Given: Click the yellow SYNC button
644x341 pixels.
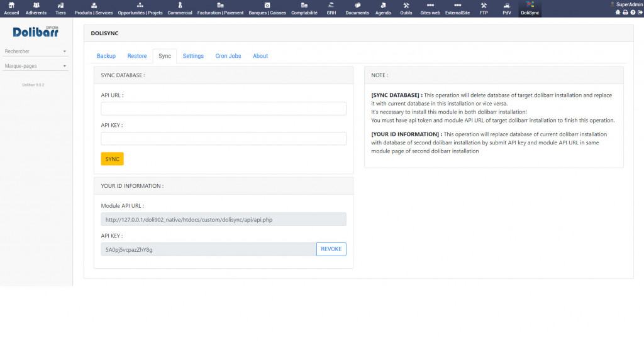Looking at the screenshot, I should tap(112, 159).
